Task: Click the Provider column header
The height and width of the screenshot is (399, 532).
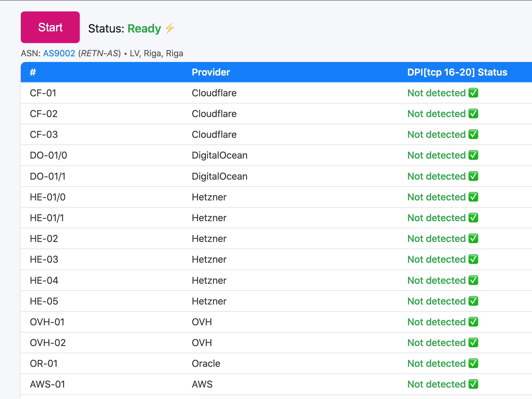Action: coord(211,72)
